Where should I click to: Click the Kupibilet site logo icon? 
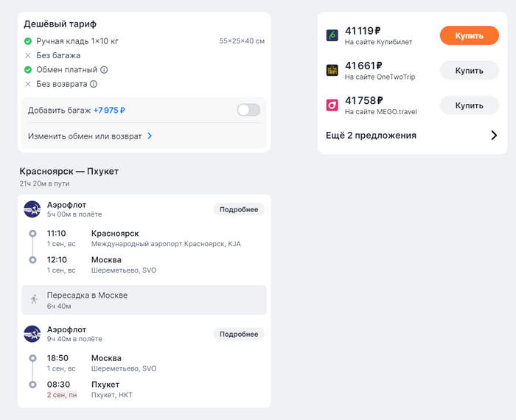[x=332, y=35]
